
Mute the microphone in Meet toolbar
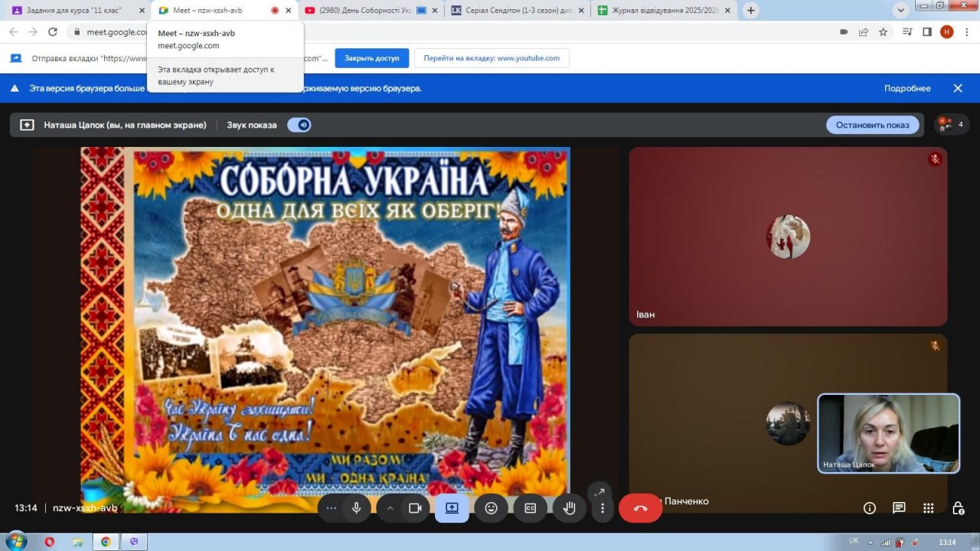coord(356,508)
